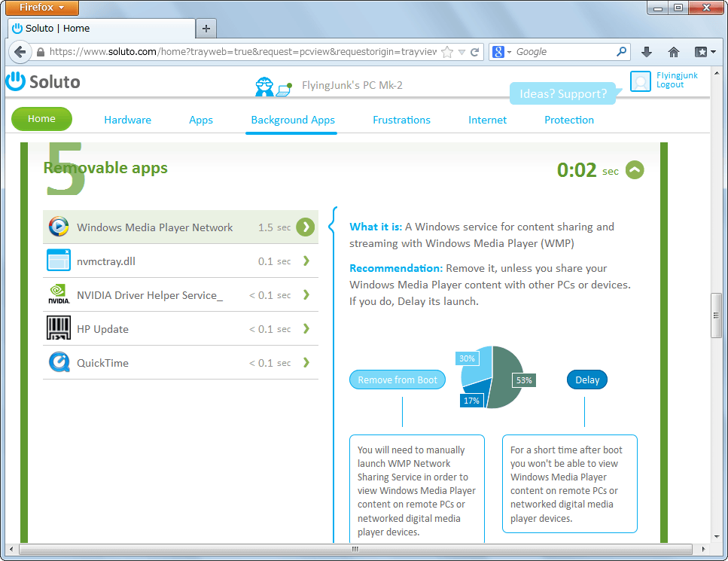The image size is (728, 561).
Task: Click the HP Update app name
Action: click(x=102, y=329)
